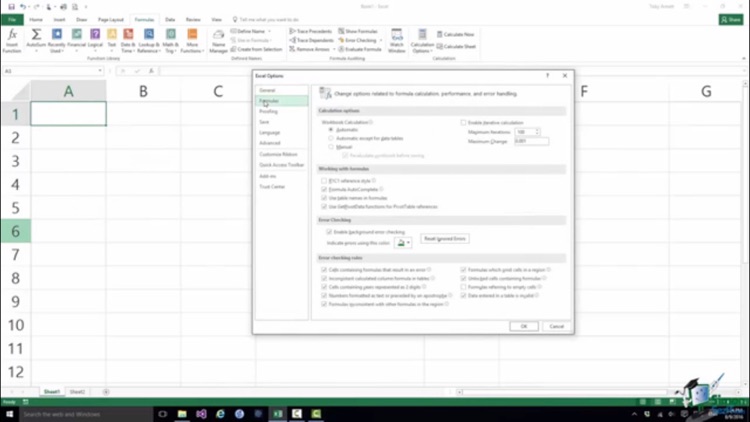This screenshot has width=750, height=422.
Task: Open the error indicator color picker
Action: coord(403,243)
